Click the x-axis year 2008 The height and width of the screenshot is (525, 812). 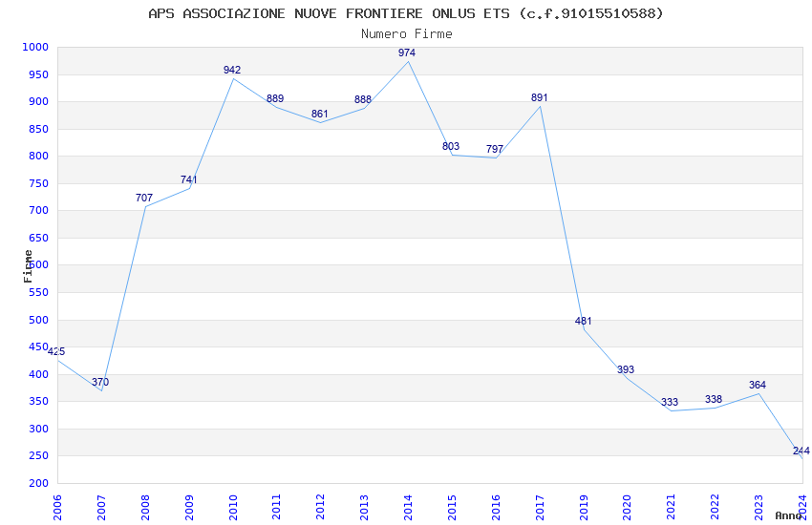pyautogui.click(x=145, y=508)
